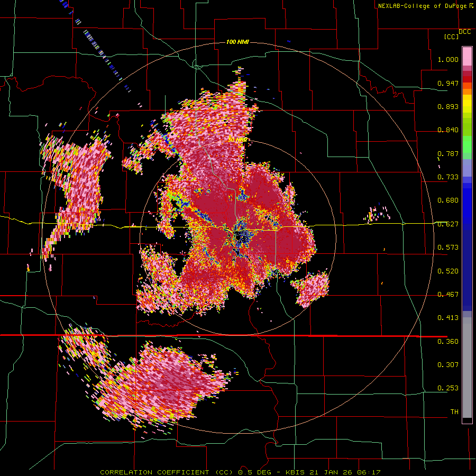Click the 0.733 scale value
The image size is (476, 476).
pyautogui.click(x=448, y=177)
